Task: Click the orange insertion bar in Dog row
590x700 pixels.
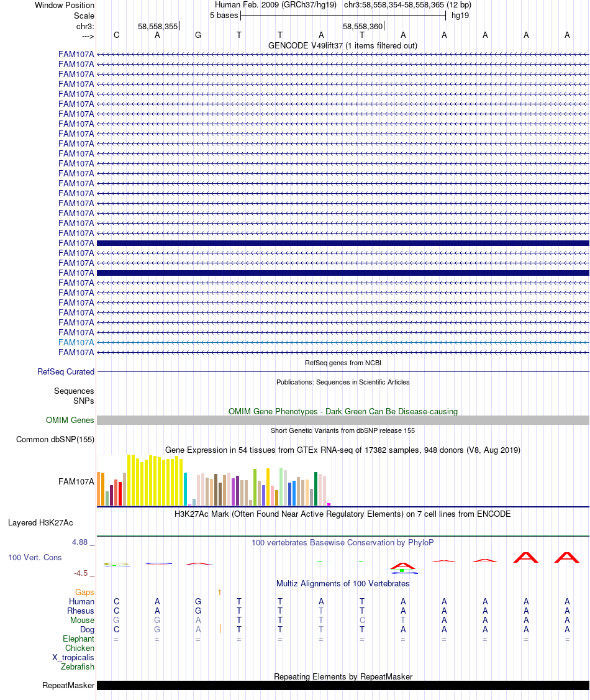Action: [220, 629]
